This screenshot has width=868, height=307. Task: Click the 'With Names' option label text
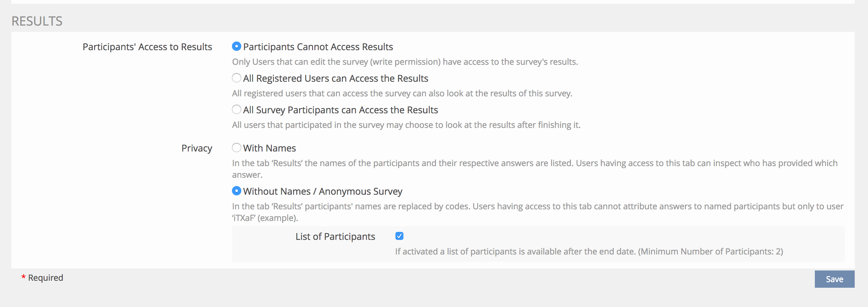coord(269,148)
